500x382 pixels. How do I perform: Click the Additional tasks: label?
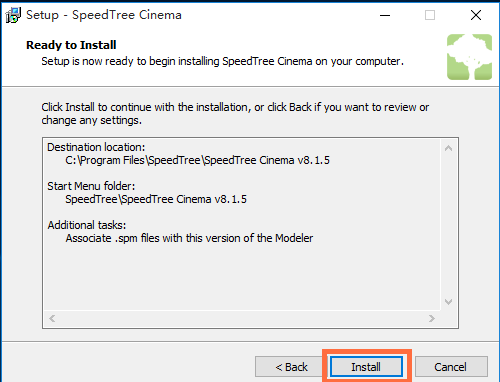point(87,225)
